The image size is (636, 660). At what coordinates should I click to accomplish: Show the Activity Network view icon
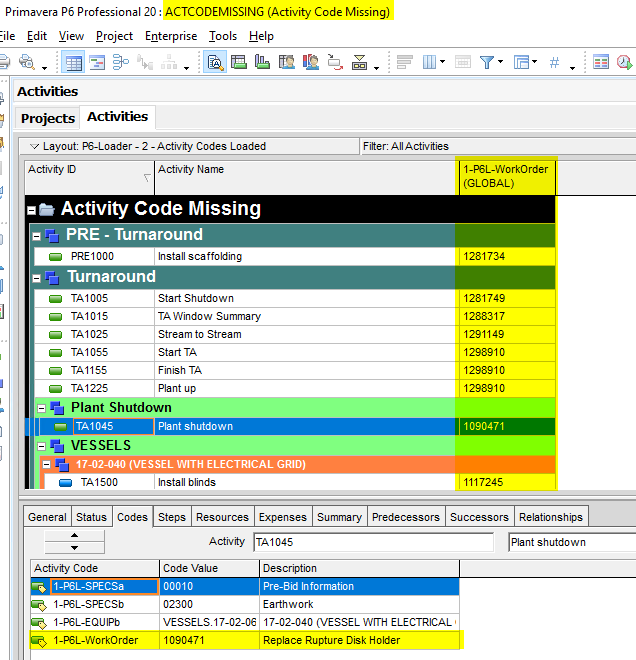[122, 62]
